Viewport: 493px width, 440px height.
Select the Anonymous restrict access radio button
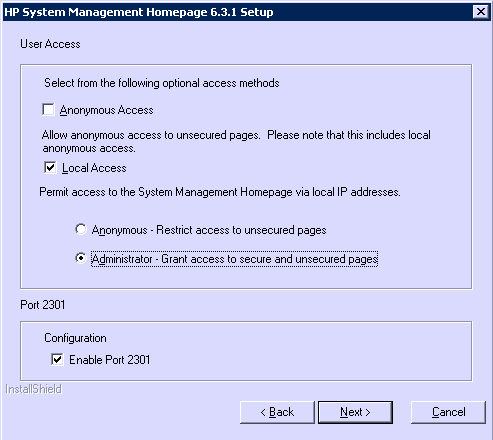81,229
